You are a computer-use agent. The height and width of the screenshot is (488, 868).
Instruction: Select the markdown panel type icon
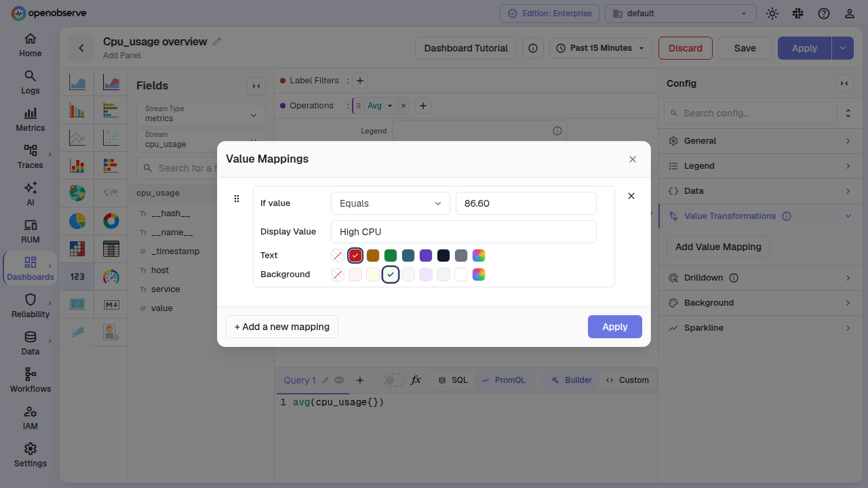click(111, 304)
